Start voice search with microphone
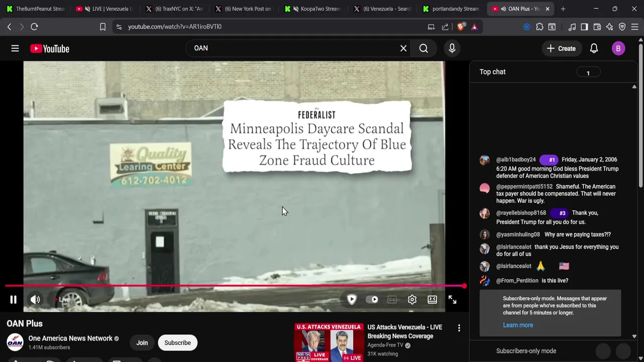Image resolution: width=644 pixels, height=362 pixels. tap(452, 48)
